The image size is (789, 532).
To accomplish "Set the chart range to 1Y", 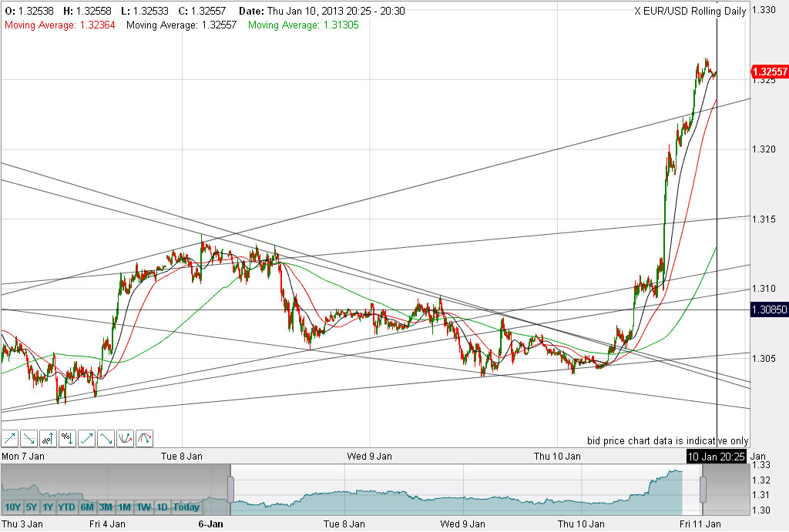I will [x=48, y=507].
